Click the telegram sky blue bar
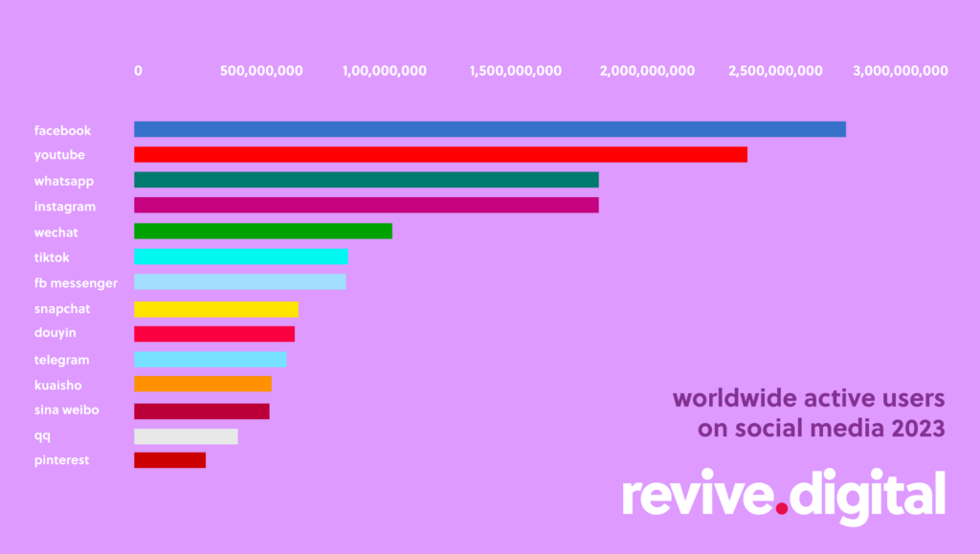The height and width of the screenshot is (554, 980). click(211, 359)
